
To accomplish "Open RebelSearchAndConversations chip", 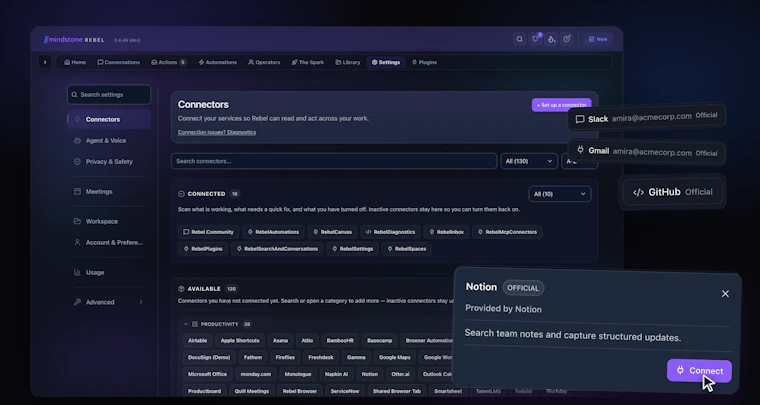I will coord(277,249).
